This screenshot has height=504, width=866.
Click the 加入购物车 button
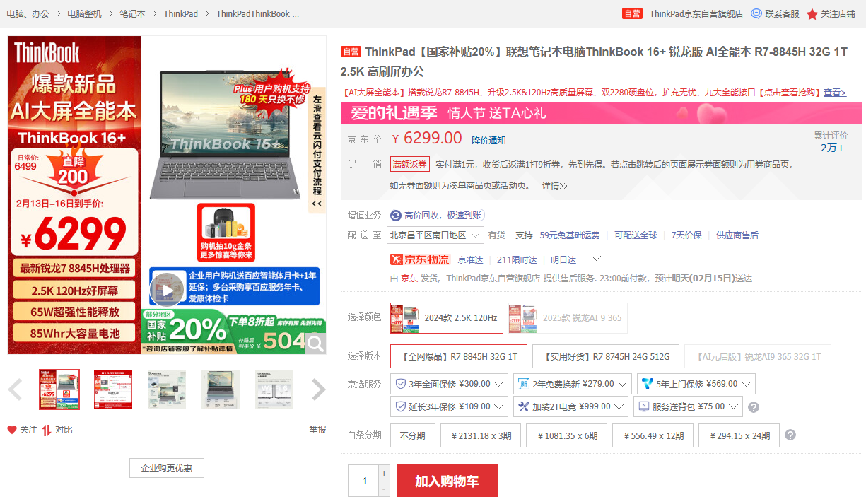pyautogui.click(x=447, y=481)
